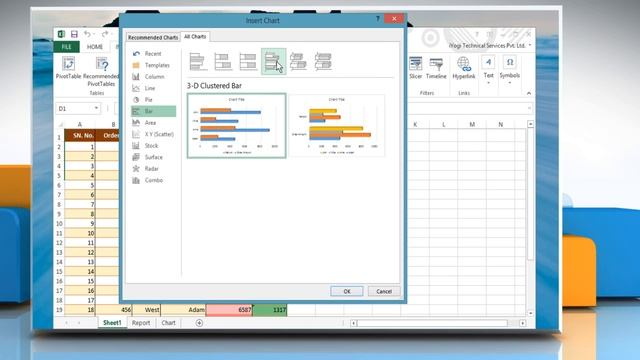The height and width of the screenshot is (360, 640).
Task: Collapse the ribbon with the arrow
Action: point(529,93)
